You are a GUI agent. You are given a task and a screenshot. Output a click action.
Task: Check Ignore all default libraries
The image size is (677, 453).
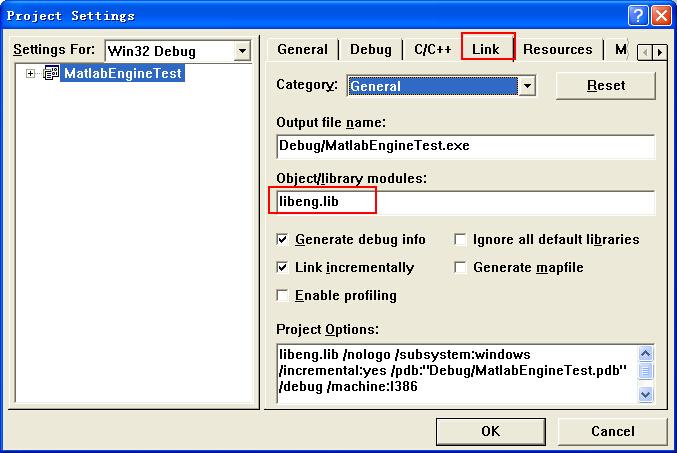click(460, 239)
